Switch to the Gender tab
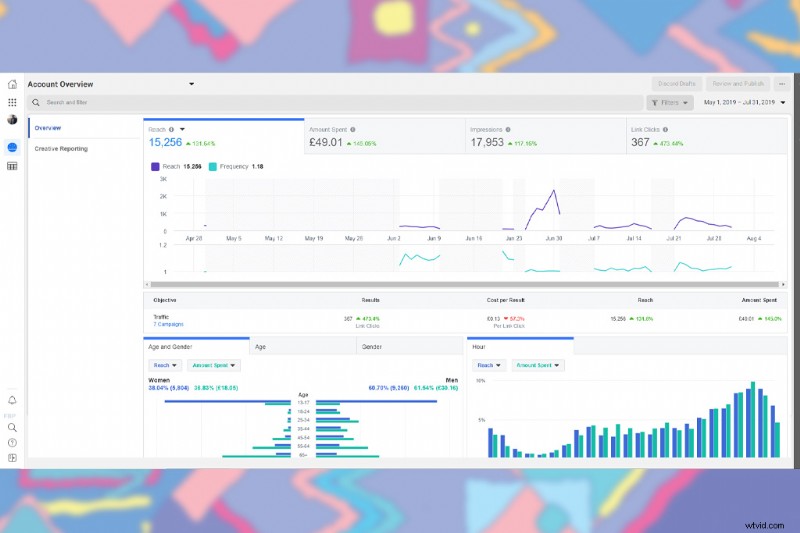Viewport: 800px width, 533px height. coord(410,346)
